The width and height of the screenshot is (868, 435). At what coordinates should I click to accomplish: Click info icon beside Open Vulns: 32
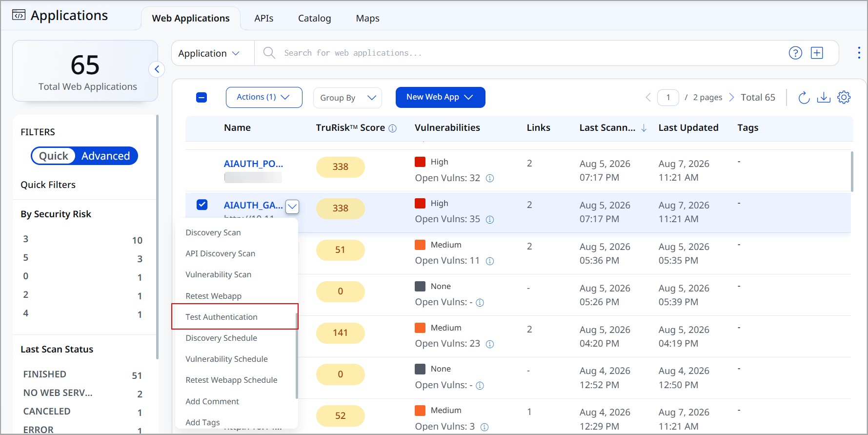tap(490, 178)
